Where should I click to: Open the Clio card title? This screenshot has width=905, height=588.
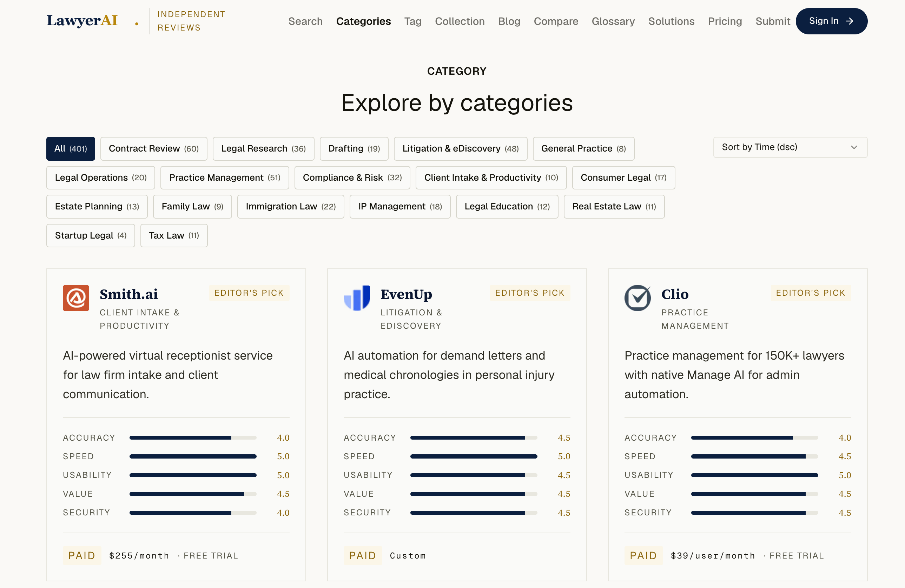click(x=675, y=294)
